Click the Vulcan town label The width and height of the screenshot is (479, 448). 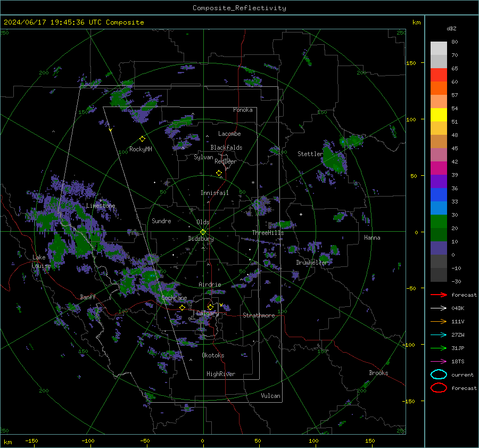270,396
